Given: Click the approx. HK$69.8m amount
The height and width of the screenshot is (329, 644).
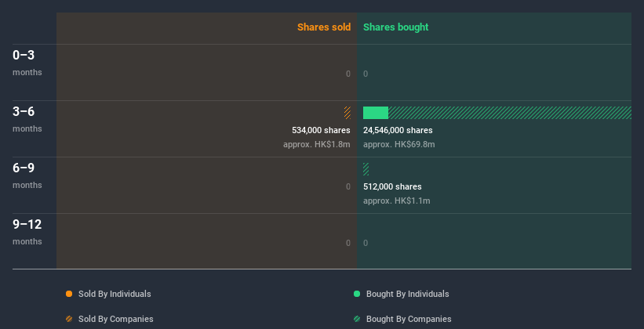Looking at the screenshot, I should click(x=398, y=144).
